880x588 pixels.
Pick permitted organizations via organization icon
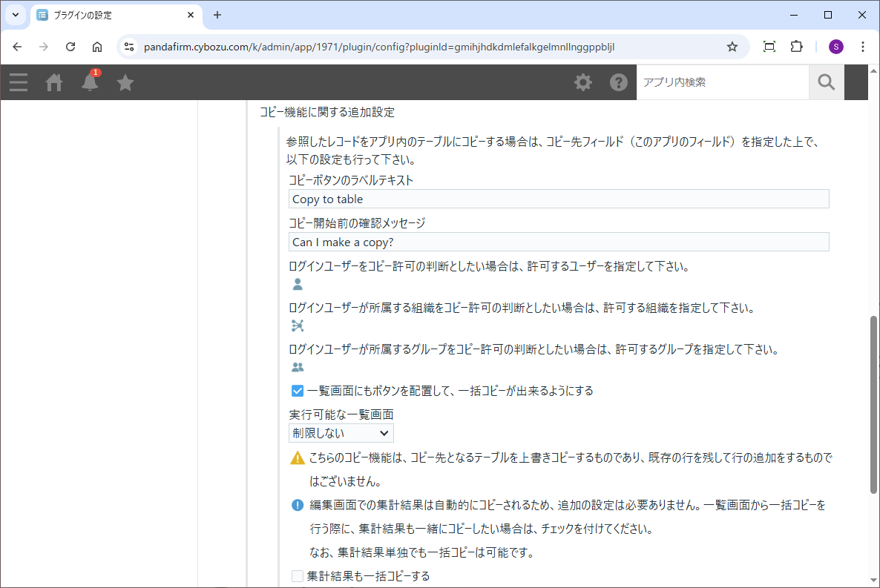pyautogui.click(x=298, y=326)
